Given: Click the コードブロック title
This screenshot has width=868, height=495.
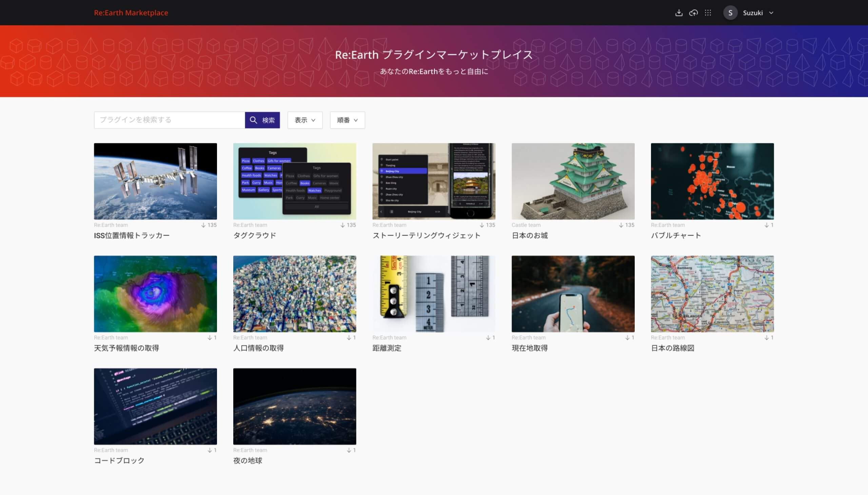Looking at the screenshot, I should [x=119, y=460].
